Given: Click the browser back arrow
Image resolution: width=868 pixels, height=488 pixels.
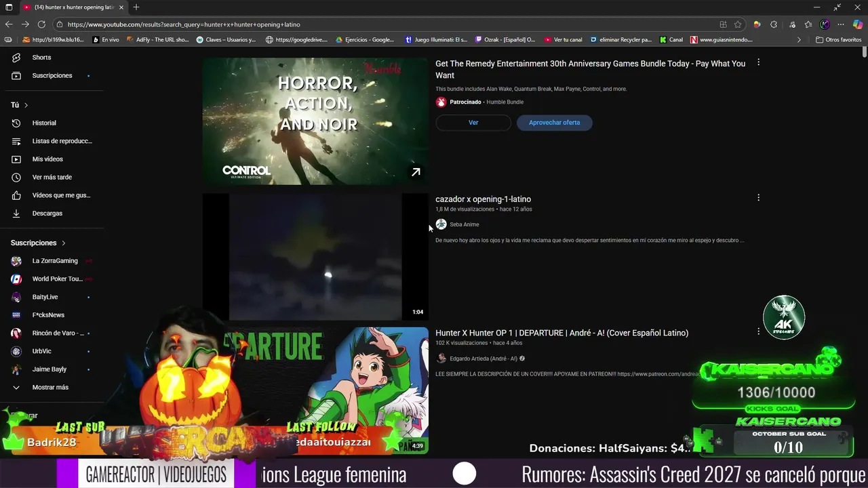Looking at the screenshot, I should (x=9, y=24).
